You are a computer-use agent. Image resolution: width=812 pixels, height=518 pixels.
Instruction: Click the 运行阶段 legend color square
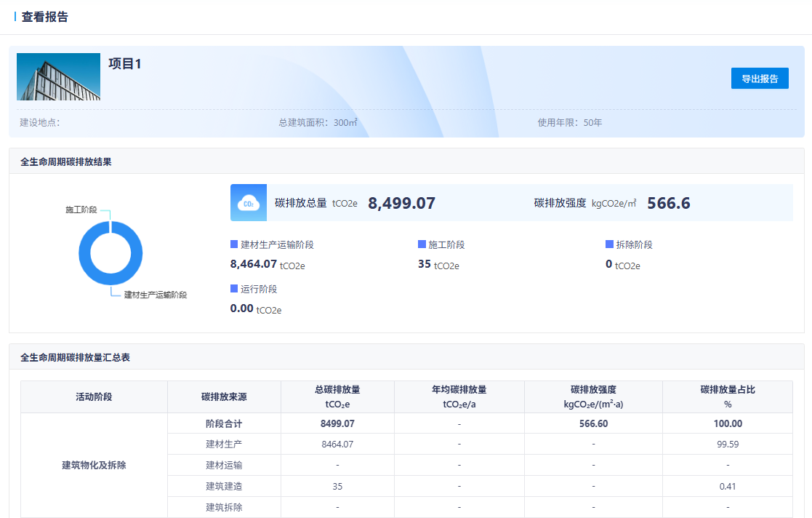234,289
